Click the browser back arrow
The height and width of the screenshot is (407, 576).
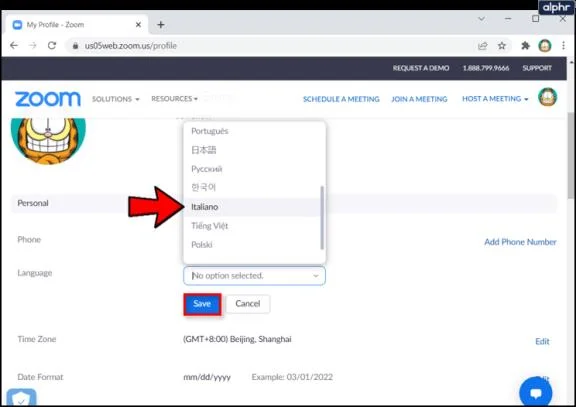[14, 46]
